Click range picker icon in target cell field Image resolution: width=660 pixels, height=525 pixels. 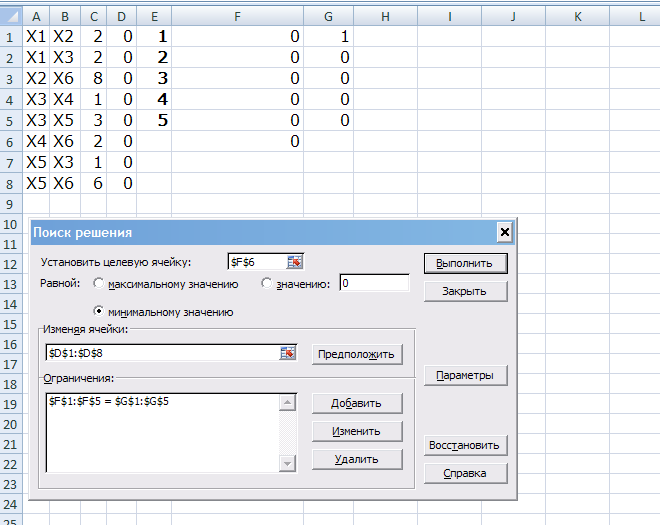tap(295, 262)
